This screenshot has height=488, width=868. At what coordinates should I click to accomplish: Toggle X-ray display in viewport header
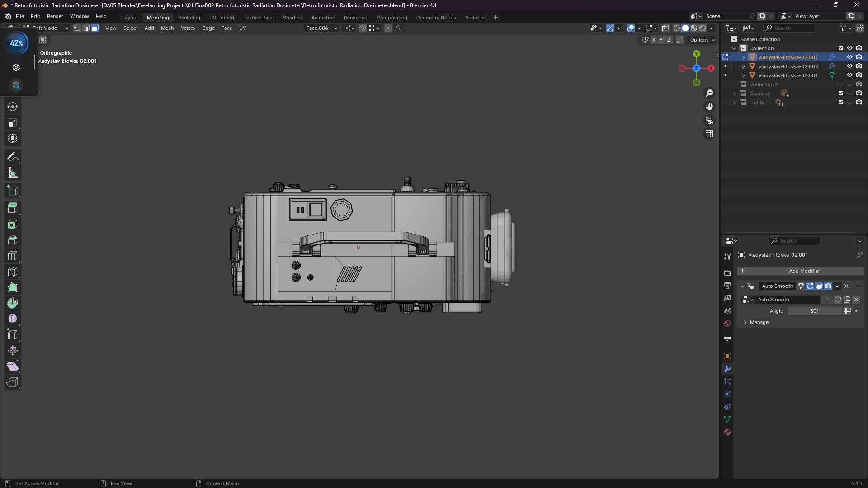(665, 28)
